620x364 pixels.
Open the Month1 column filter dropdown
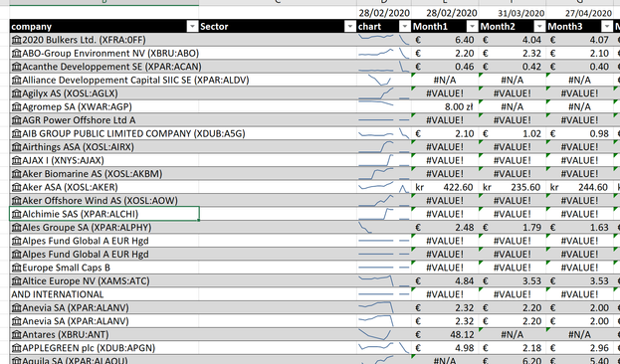pyautogui.click(x=472, y=27)
